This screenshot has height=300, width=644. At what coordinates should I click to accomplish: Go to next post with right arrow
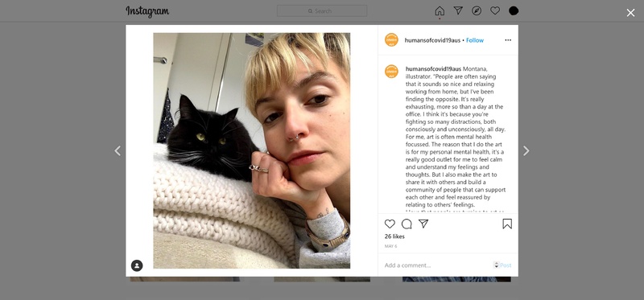click(526, 151)
